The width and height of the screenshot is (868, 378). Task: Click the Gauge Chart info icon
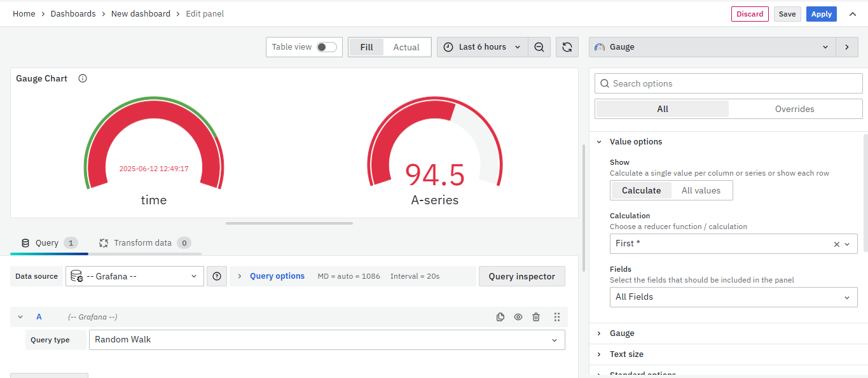point(83,79)
